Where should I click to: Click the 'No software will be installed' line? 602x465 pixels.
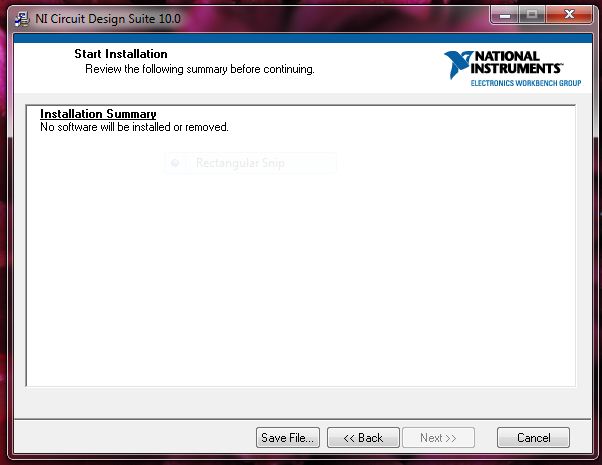click(134, 127)
